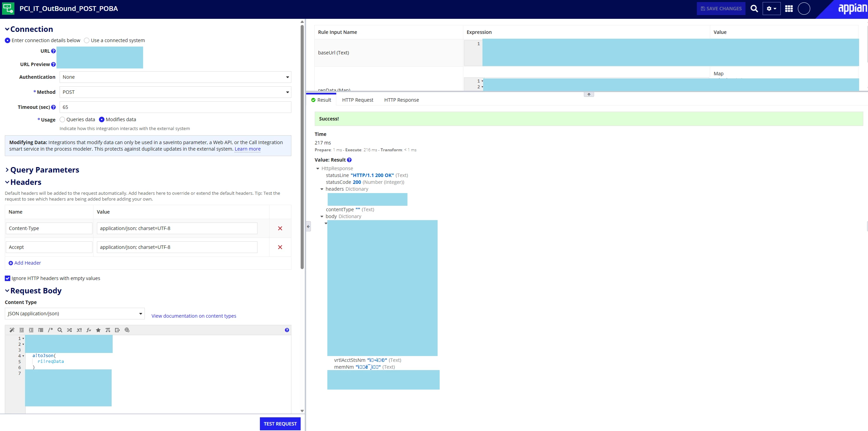Click the TEST REQUEST button
This screenshot has height=431, width=868.
click(280, 424)
